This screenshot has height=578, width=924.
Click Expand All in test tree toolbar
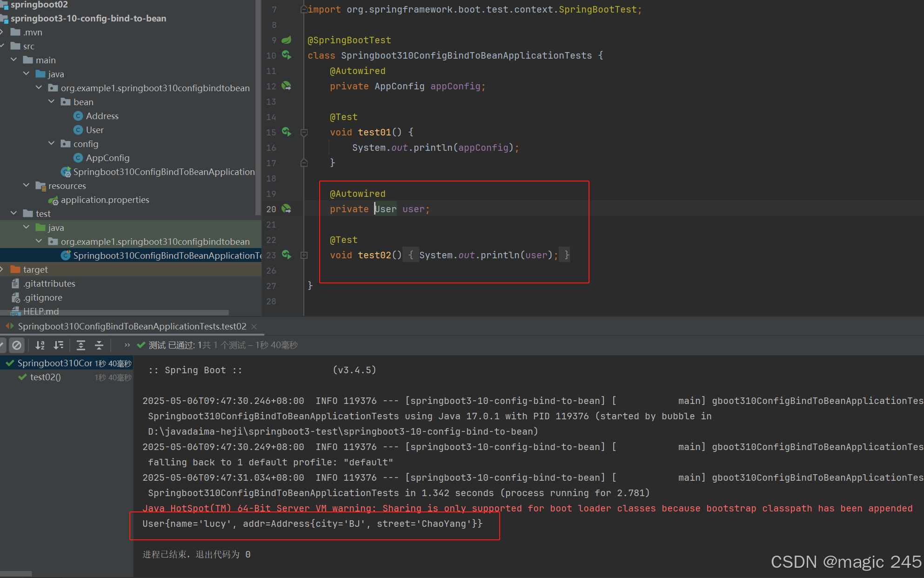81,345
